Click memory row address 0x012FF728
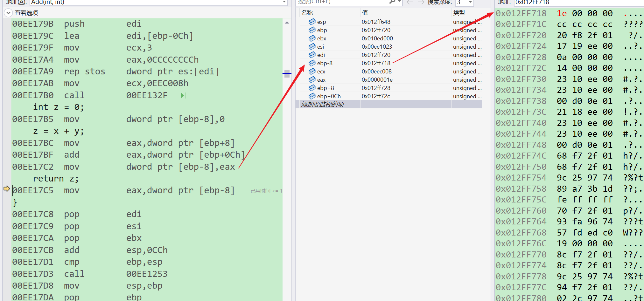 coord(521,57)
